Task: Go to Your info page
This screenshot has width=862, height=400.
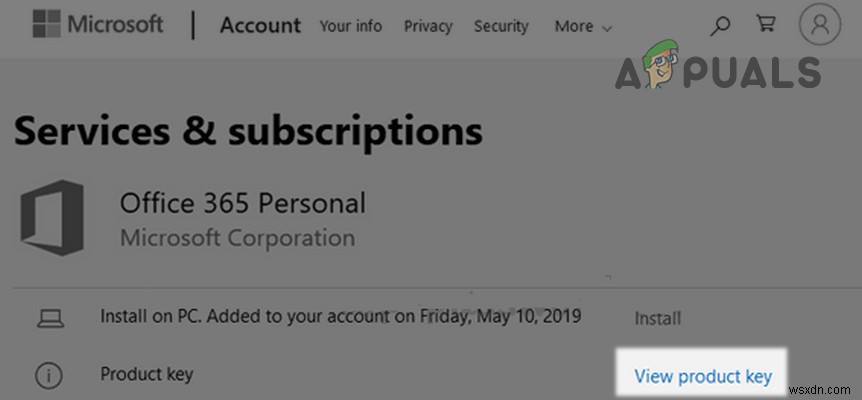Action: click(350, 26)
